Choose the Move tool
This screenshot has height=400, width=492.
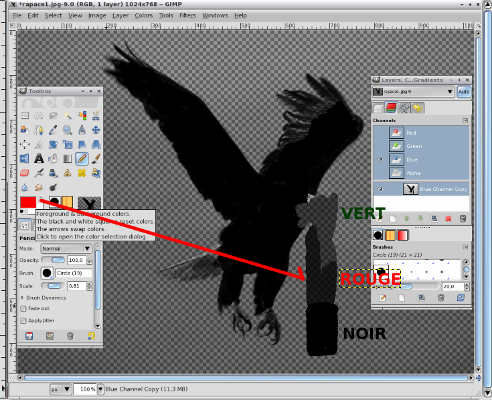96,130
